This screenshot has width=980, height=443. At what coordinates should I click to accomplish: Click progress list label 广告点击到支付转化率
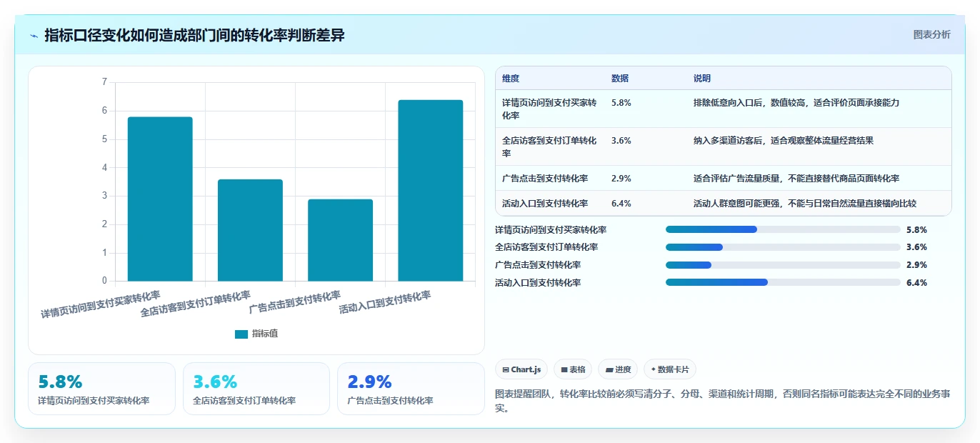[x=538, y=265]
